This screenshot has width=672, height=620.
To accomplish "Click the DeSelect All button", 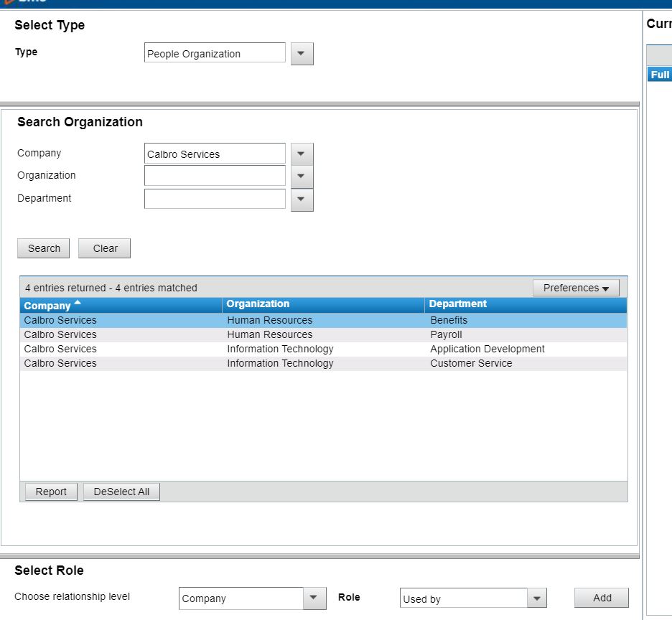I will point(121,492).
